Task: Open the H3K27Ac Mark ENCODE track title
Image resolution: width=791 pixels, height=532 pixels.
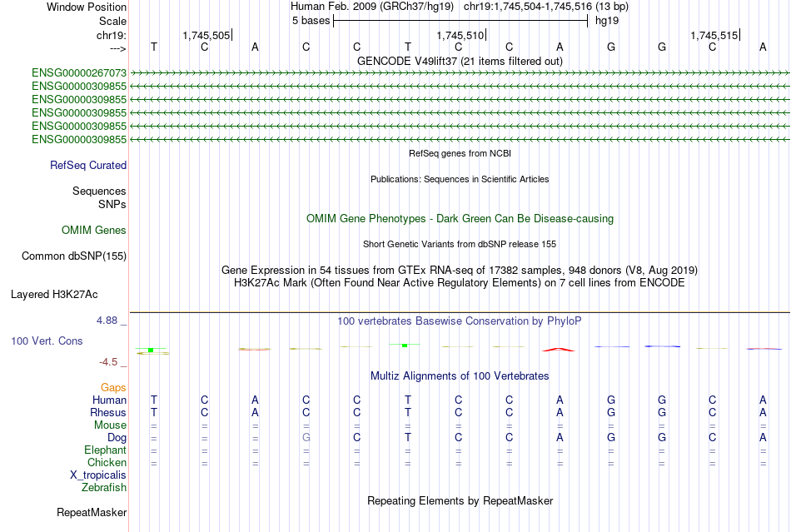Action: point(460,282)
